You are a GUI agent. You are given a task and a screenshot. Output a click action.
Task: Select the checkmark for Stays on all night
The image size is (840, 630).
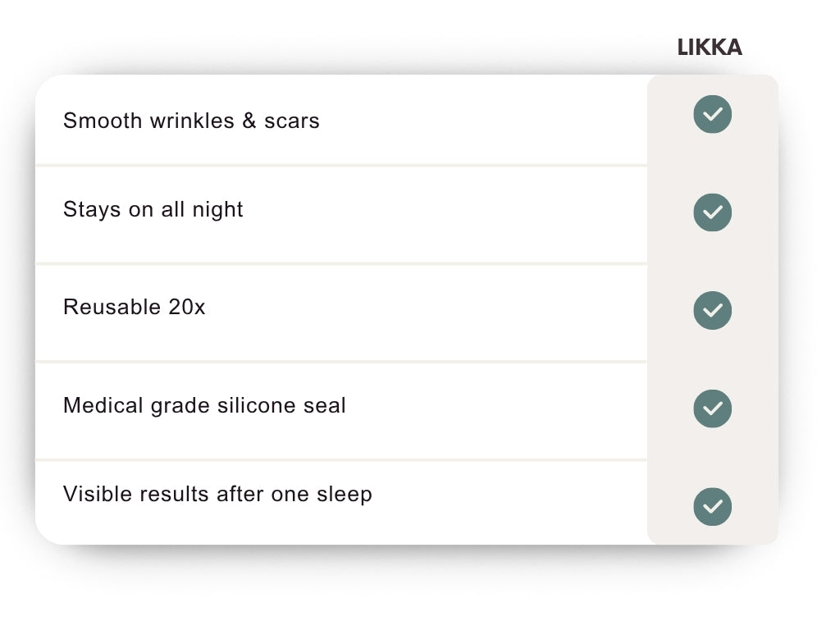click(713, 212)
